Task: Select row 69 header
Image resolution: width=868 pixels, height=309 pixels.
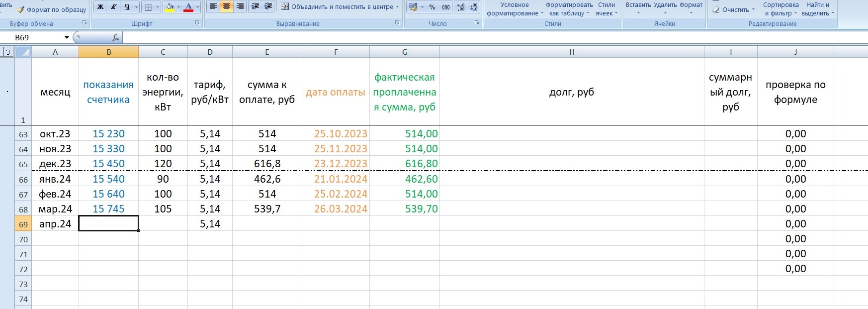Action: [23, 224]
